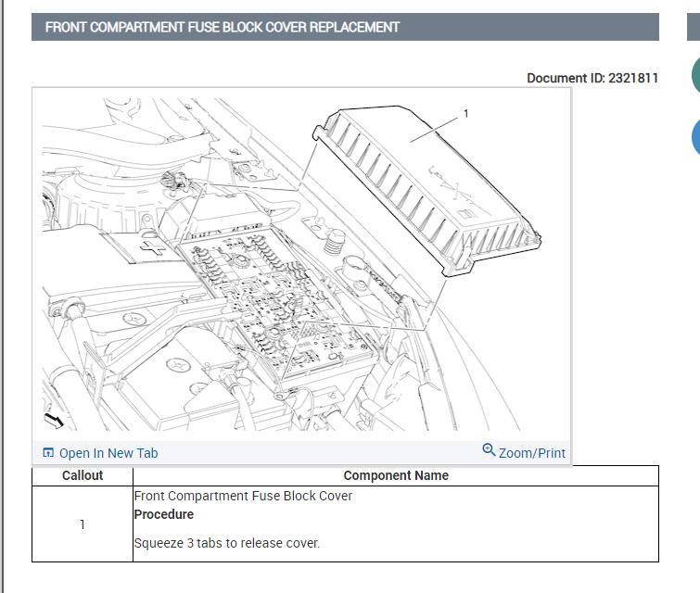This screenshot has height=593, width=700.
Task: Click the battery plus symbol in diagram
Action: [x=152, y=246]
